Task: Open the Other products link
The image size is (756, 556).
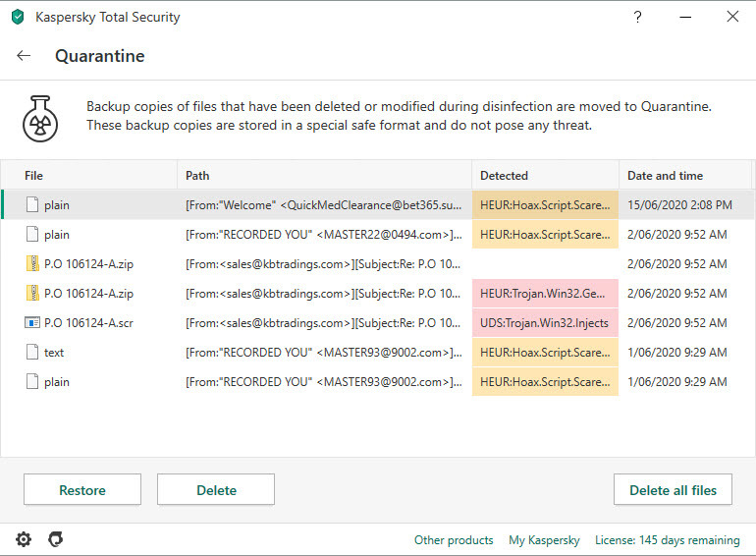Action: point(454,540)
